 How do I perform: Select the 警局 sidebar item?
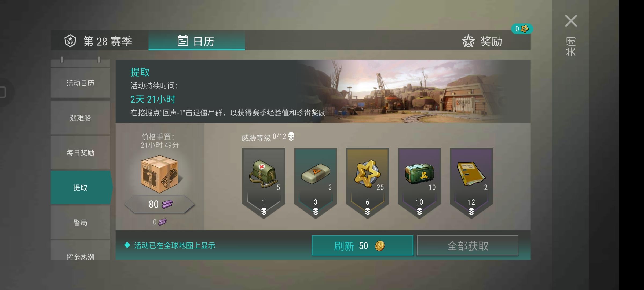(80, 222)
